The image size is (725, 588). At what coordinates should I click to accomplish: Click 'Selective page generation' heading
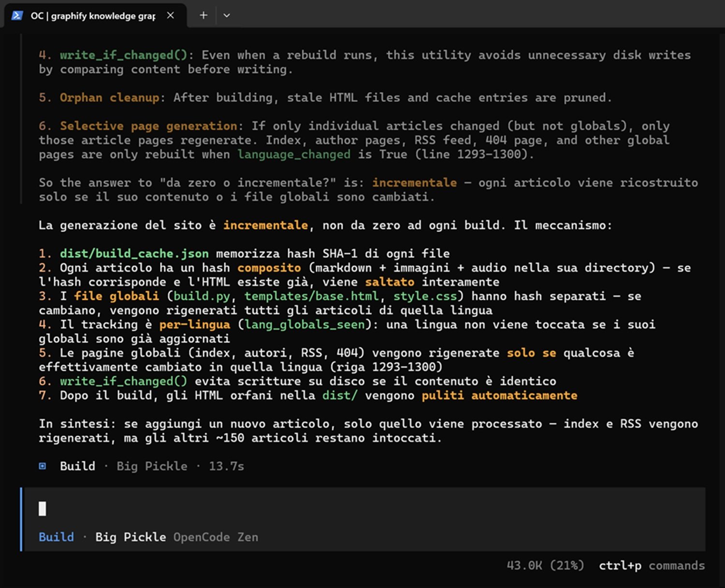[x=148, y=126]
